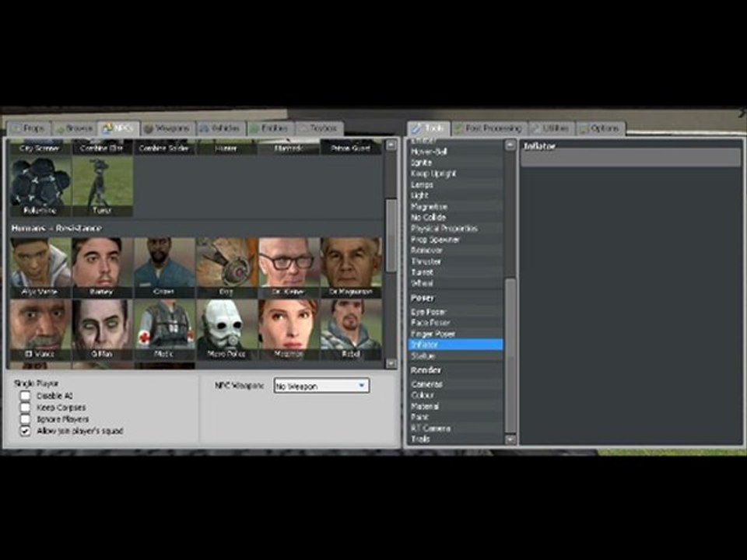Spawn the Medic NPC
The image size is (747, 560).
pos(164,330)
